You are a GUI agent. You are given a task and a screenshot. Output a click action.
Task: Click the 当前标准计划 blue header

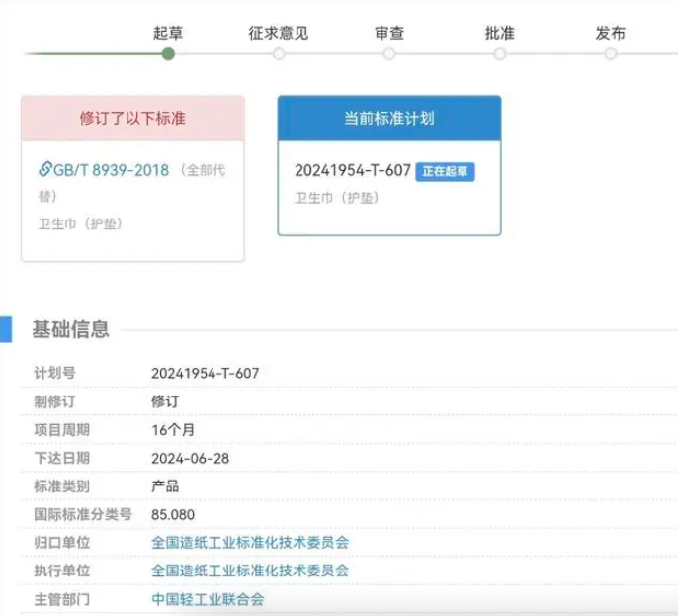coord(388,119)
